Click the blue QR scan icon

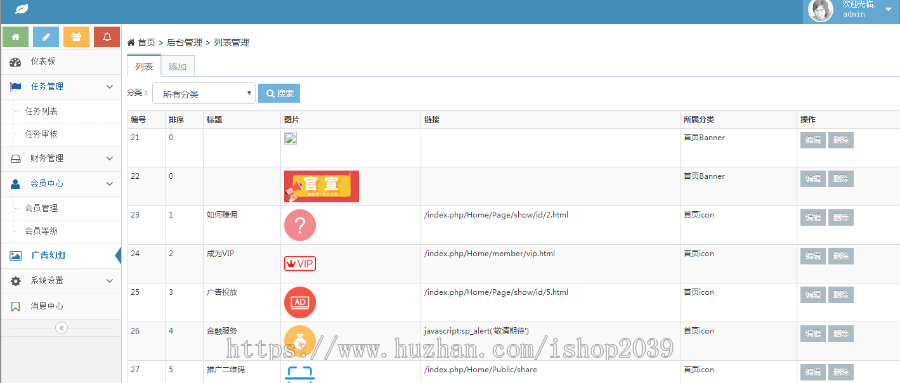tap(300, 374)
